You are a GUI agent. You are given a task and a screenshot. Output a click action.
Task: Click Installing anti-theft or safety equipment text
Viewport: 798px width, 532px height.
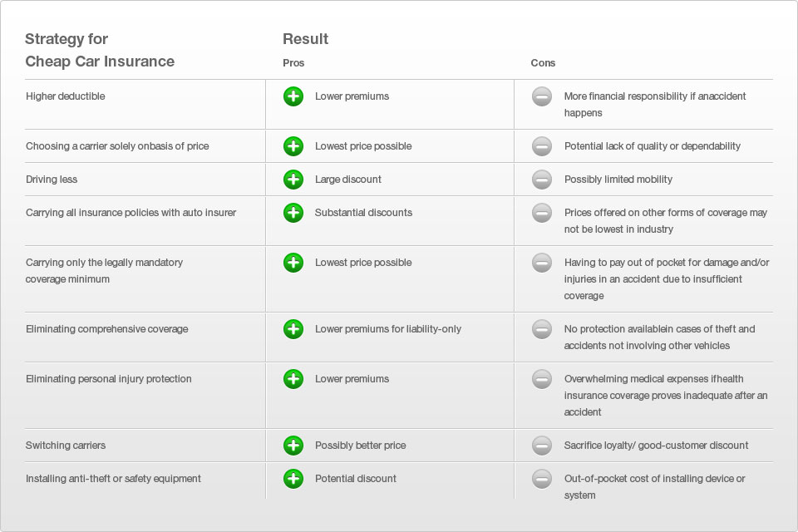coord(113,479)
